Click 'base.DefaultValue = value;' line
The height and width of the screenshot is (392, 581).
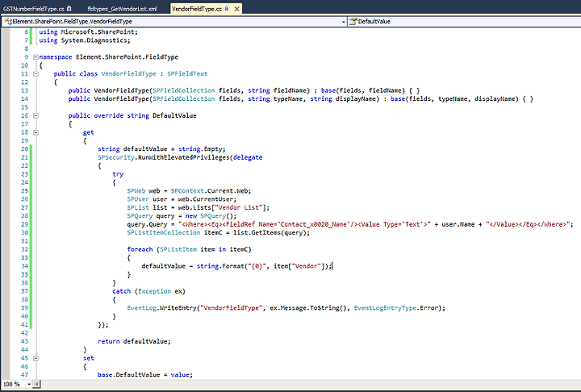point(145,374)
